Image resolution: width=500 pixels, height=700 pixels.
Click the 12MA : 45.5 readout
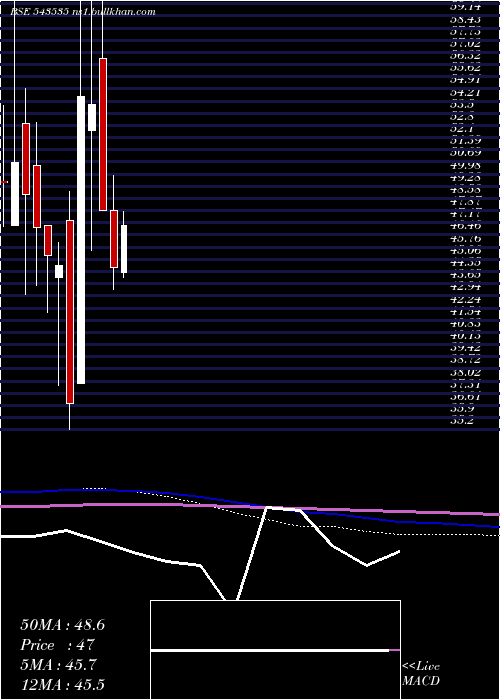coord(62,684)
